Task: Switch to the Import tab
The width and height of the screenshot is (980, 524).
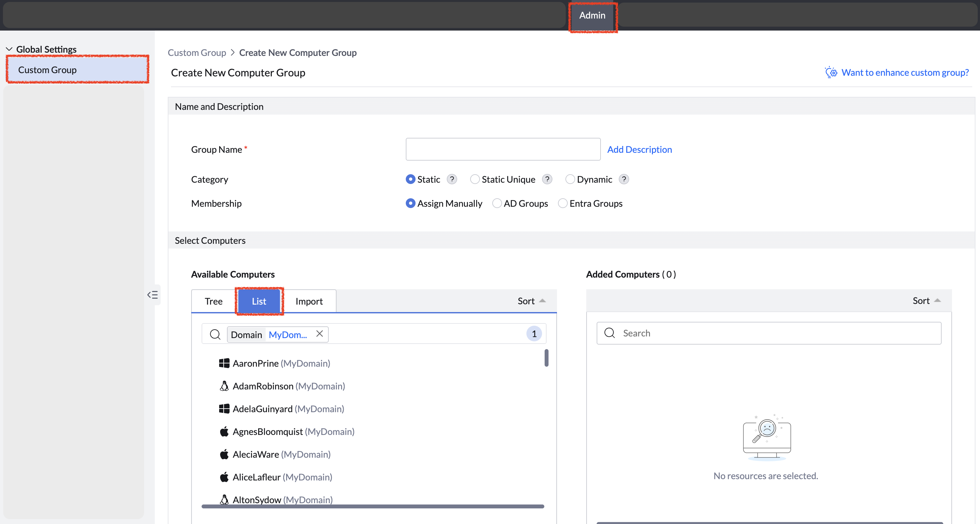Action: coord(309,301)
